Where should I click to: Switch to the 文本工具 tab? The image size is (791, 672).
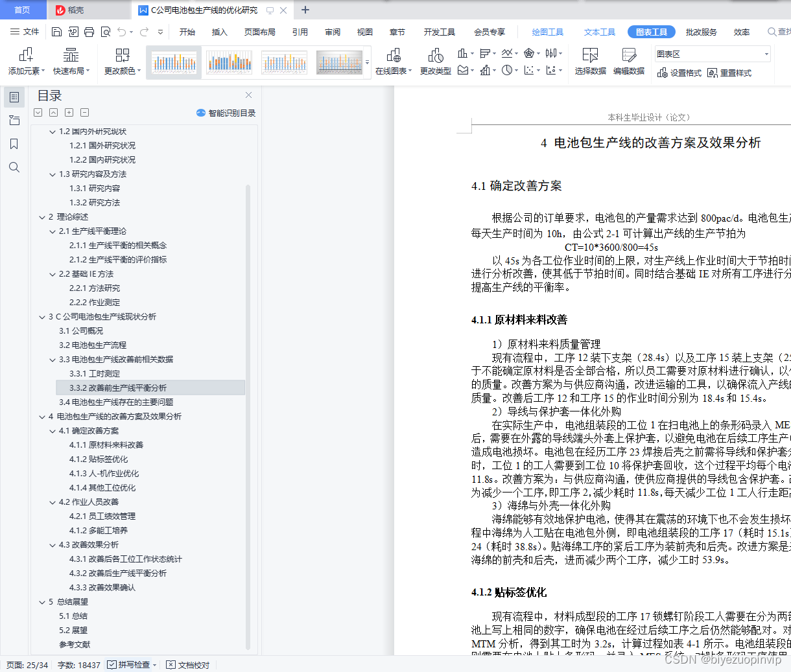tap(599, 32)
